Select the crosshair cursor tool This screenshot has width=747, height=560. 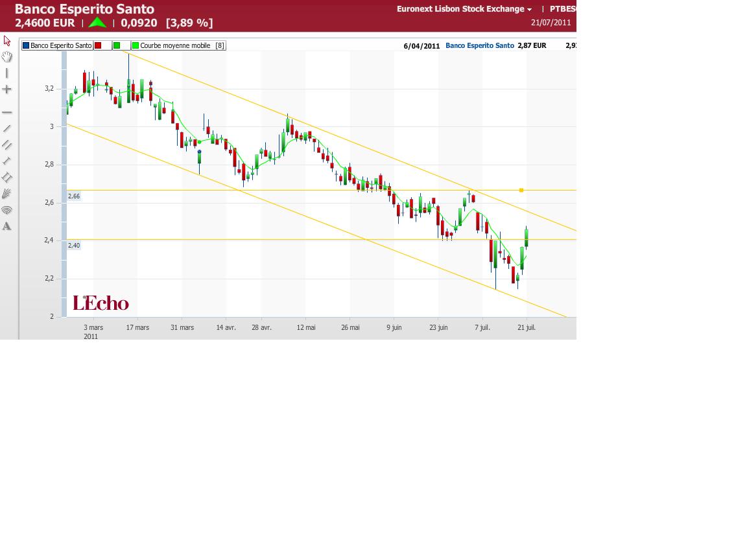(x=6, y=89)
